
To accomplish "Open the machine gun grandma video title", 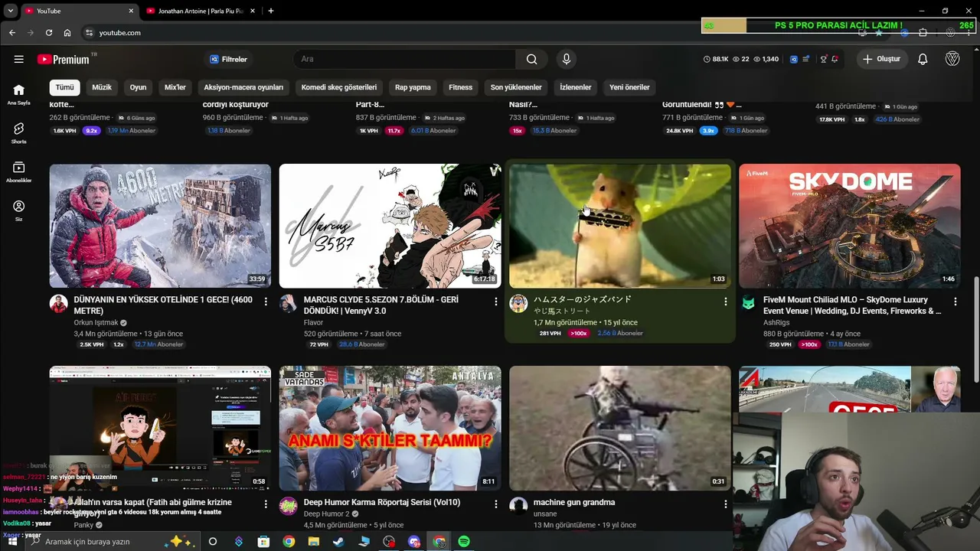I will coord(574,503).
